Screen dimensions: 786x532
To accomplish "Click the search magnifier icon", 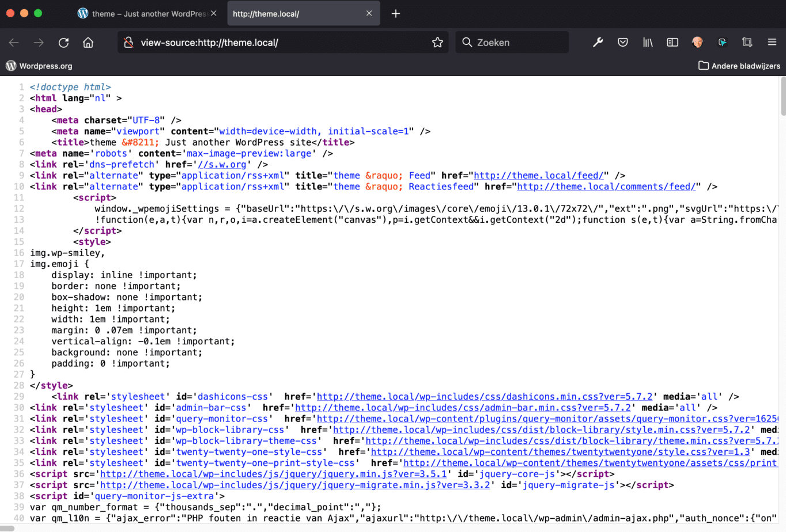I will tap(467, 42).
